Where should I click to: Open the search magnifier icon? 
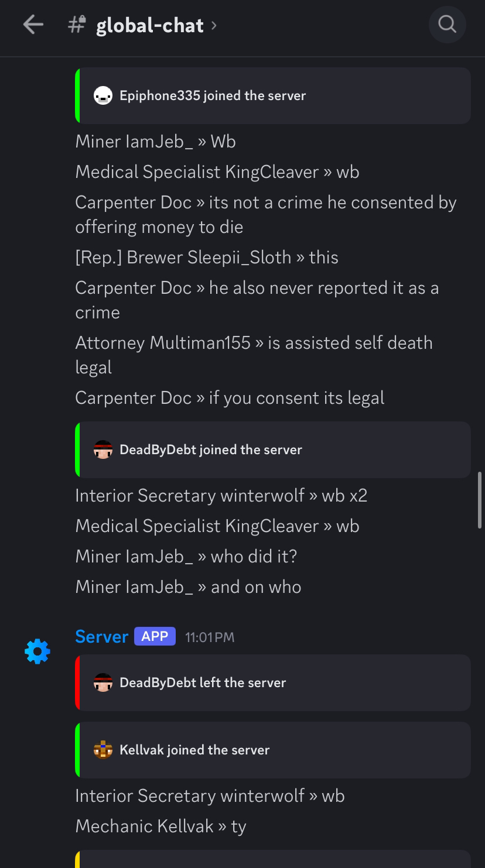tap(447, 25)
